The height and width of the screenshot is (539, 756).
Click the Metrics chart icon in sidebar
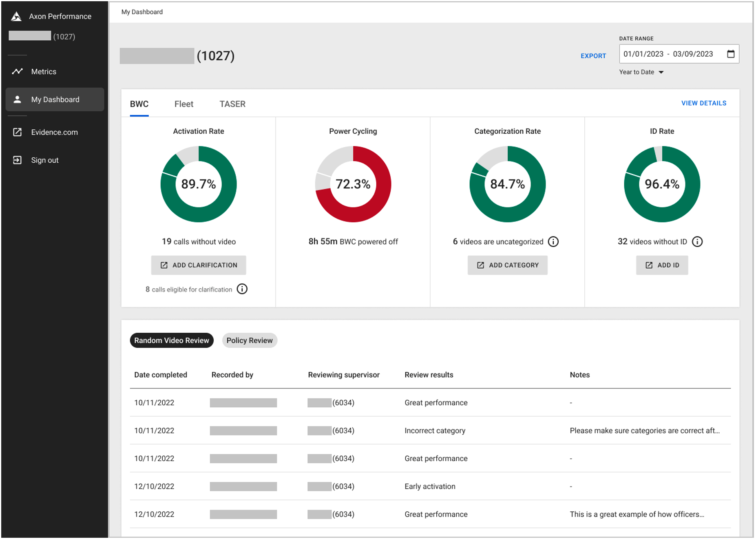click(17, 71)
